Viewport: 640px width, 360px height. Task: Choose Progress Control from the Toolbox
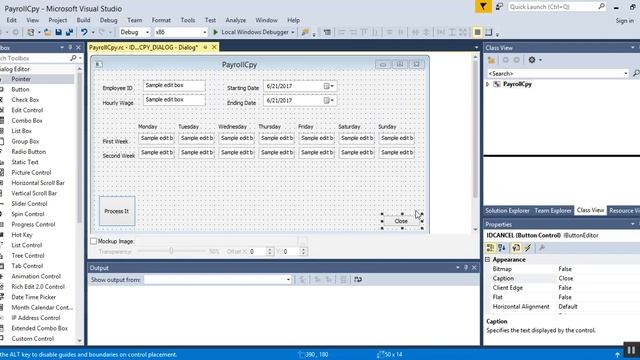tap(33, 224)
